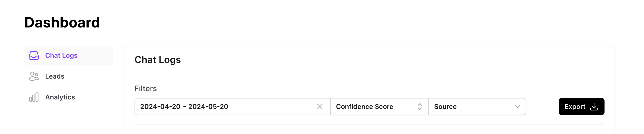
Task: Click the Analytics bar chart icon
Action: point(34,97)
